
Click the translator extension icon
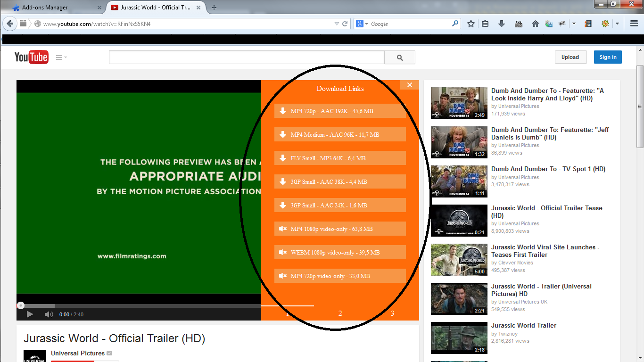click(548, 24)
